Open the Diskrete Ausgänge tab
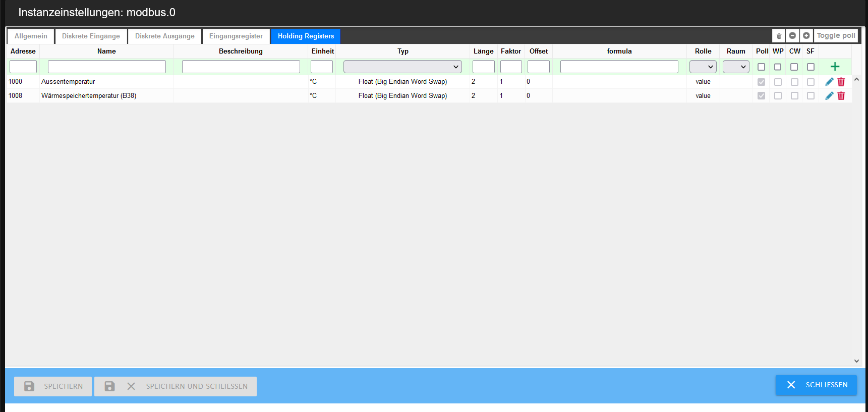This screenshot has height=412, width=868. pyautogui.click(x=164, y=36)
